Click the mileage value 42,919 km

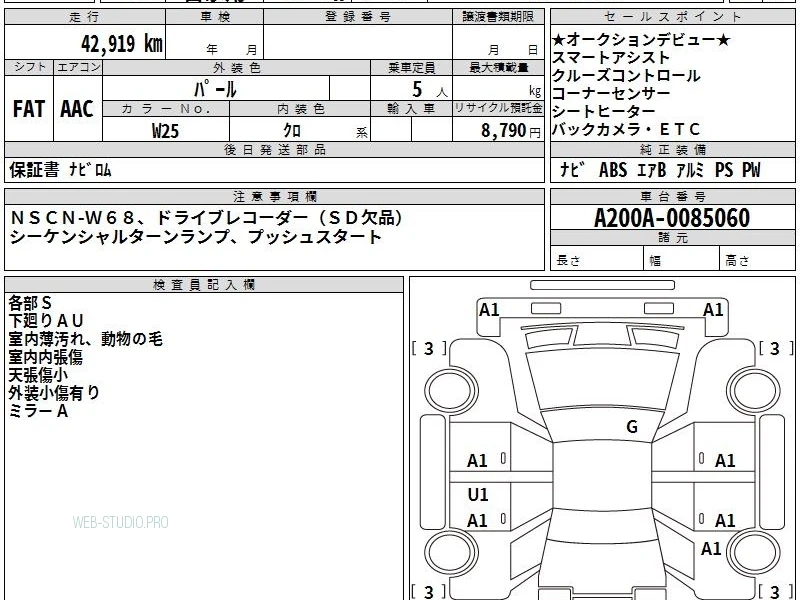point(121,44)
